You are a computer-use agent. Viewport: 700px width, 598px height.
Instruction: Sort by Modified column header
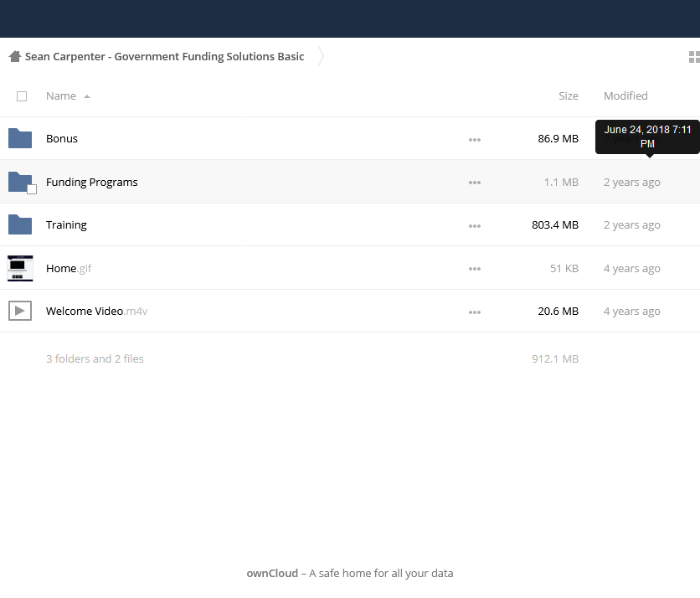(625, 96)
